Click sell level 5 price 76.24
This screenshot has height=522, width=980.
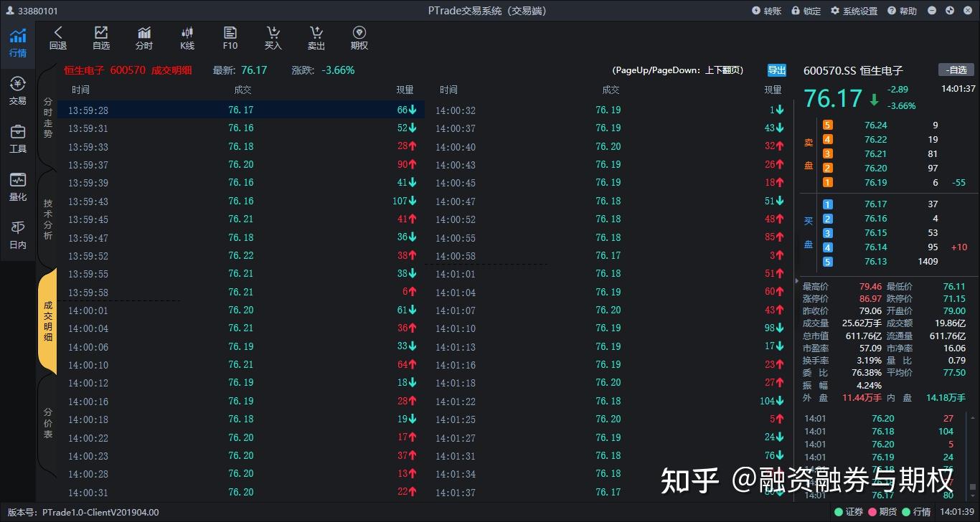(875, 125)
